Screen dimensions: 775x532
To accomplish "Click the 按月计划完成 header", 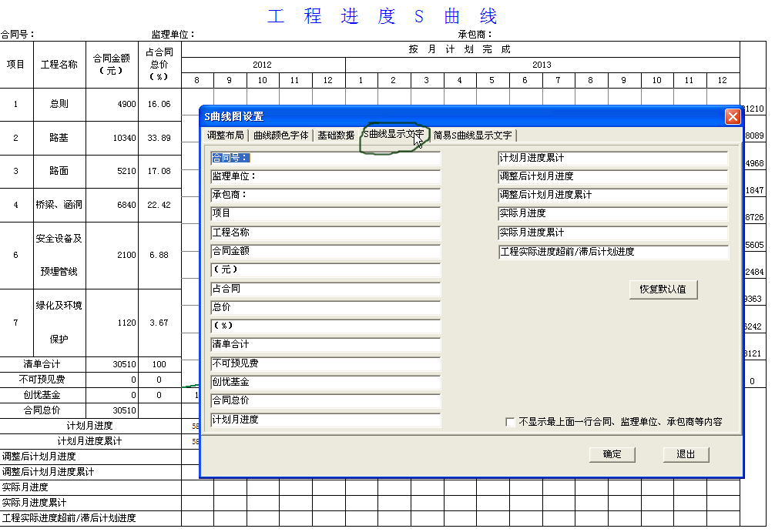I will [460, 49].
